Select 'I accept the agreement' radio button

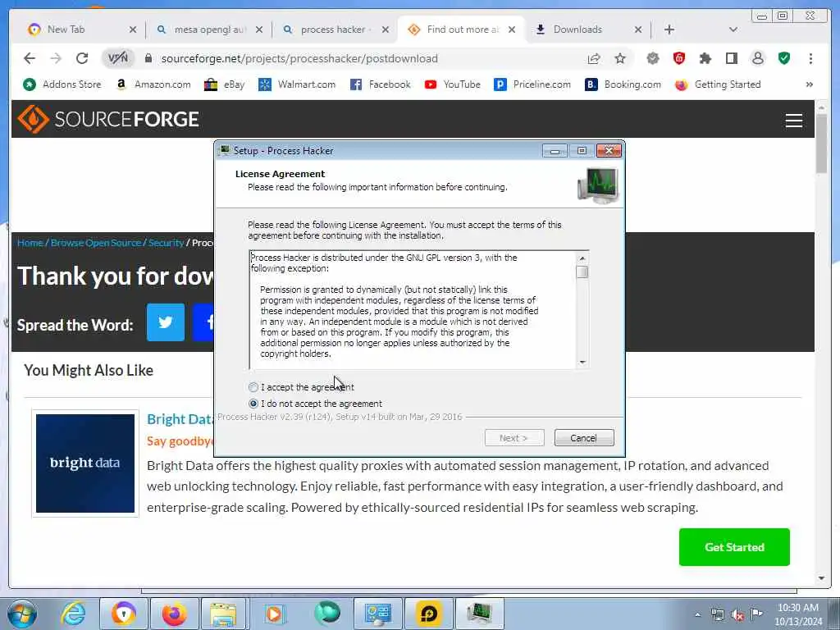pyautogui.click(x=253, y=387)
